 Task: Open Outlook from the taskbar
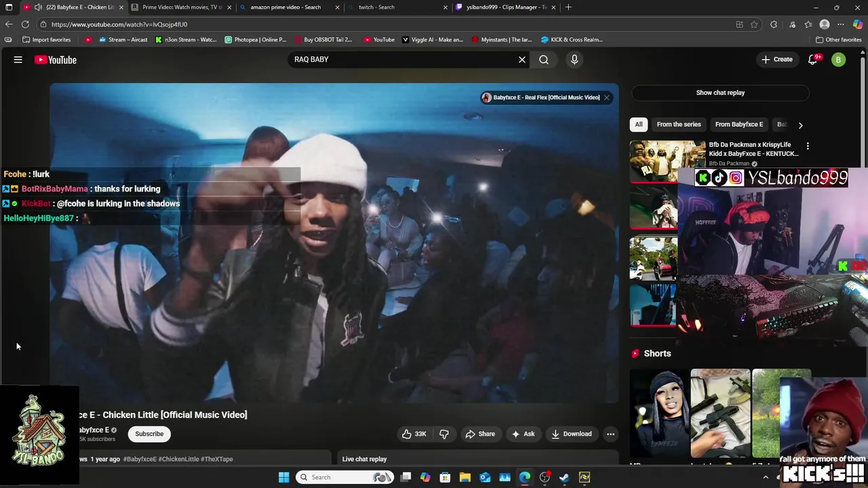pyautogui.click(x=485, y=477)
